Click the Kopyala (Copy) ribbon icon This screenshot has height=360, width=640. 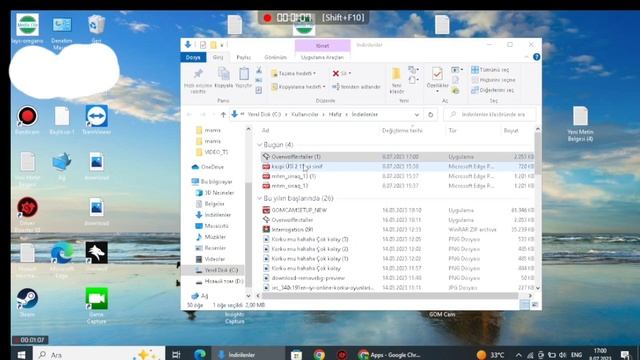[x=223, y=74]
